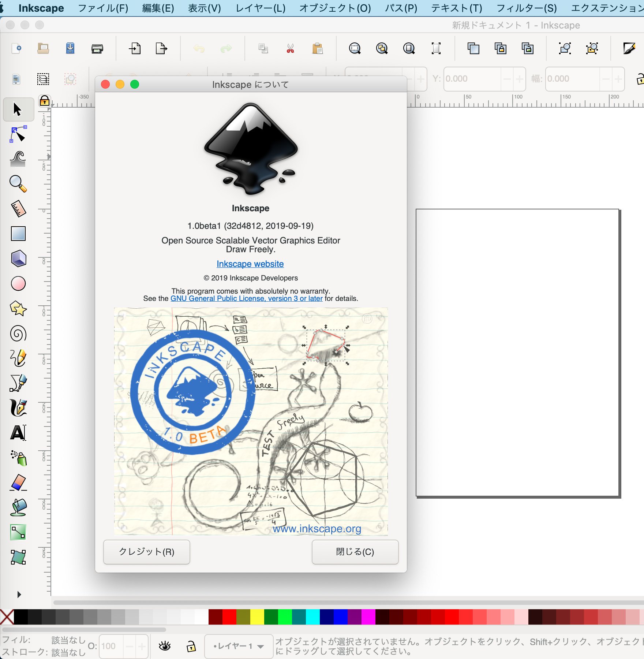Click Select all in all layers icon

point(43,79)
